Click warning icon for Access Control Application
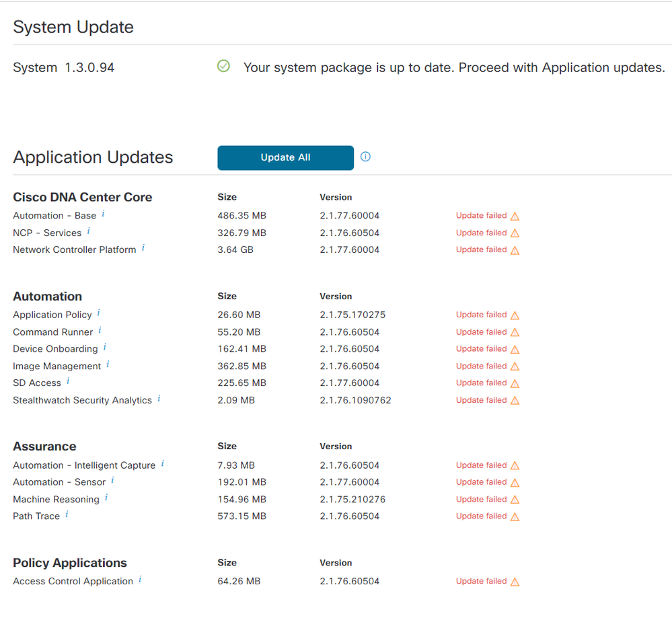The height and width of the screenshot is (624, 672). click(x=515, y=582)
